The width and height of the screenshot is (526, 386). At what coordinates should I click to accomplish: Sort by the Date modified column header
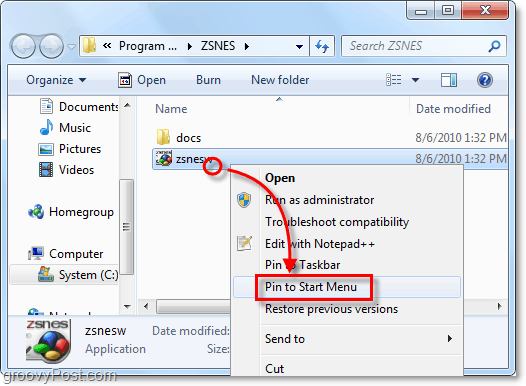click(453, 109)
